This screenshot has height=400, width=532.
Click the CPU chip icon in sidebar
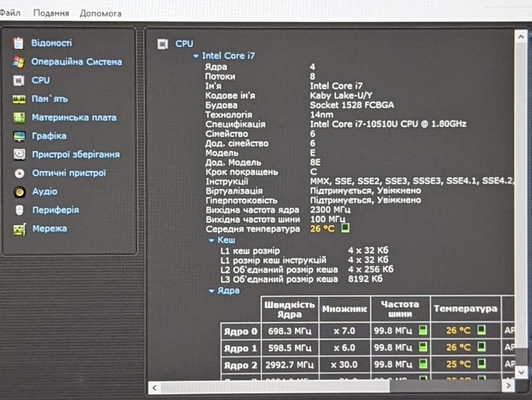pyautogui.click(x=19, y=80)
